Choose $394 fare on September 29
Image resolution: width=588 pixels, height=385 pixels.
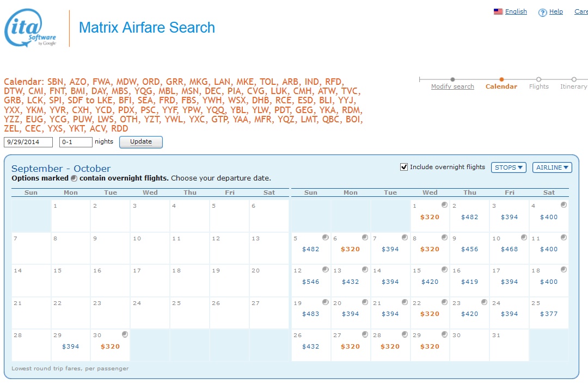click(71, 346)
